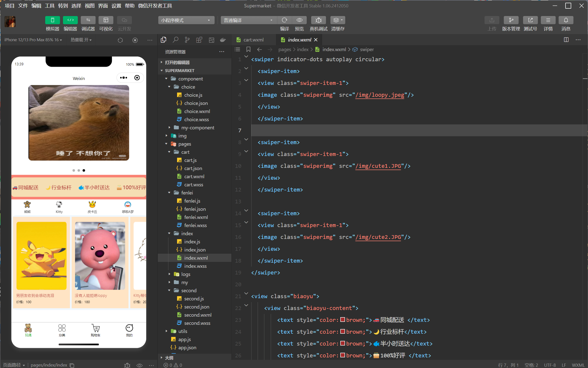Expand the my-component folder
The image size is (588, 368).
198,128
